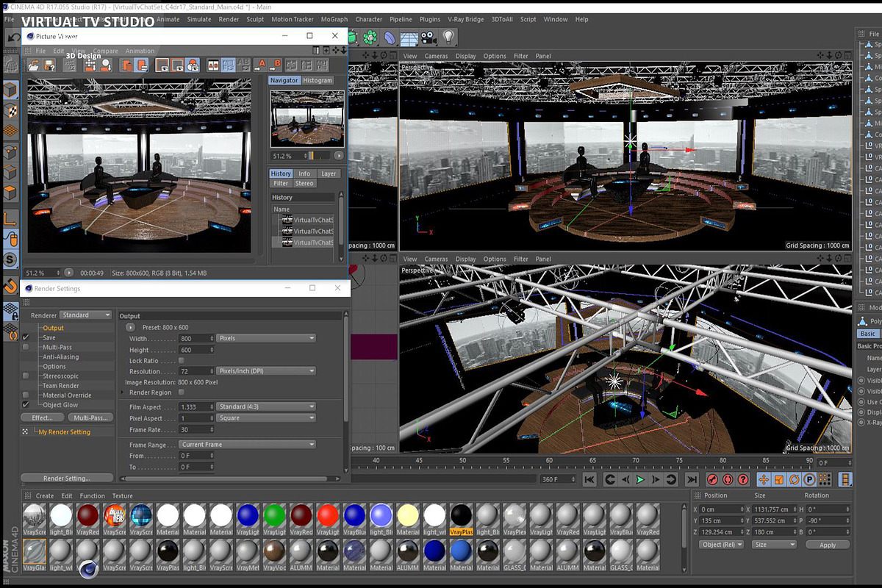
Task: Click the P coordinate system icon
Action: 810,479
